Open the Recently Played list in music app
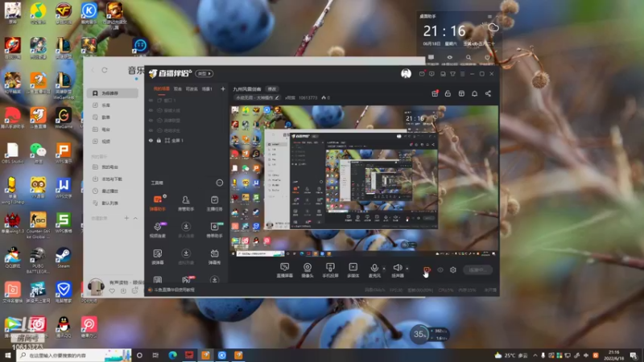644x362 pixels. (x=110, y=191)
